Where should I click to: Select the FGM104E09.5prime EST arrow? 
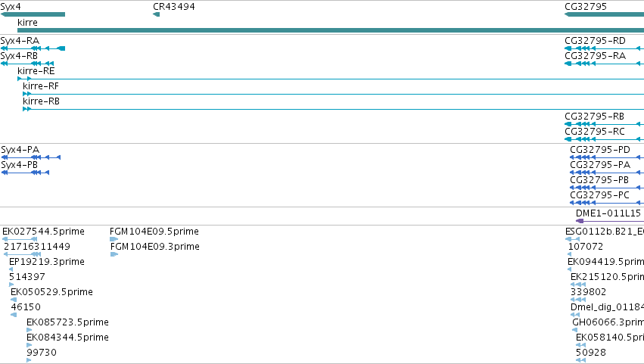[114, 239]
